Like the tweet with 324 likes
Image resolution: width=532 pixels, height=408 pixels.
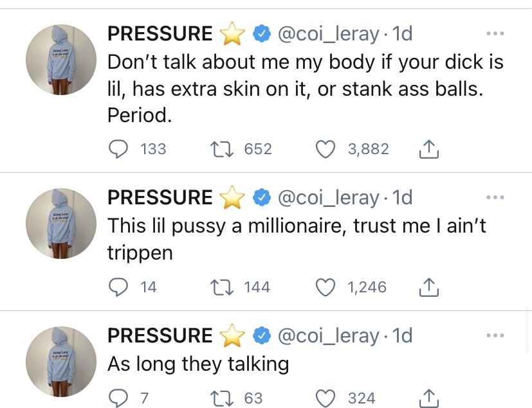point(327,398)
